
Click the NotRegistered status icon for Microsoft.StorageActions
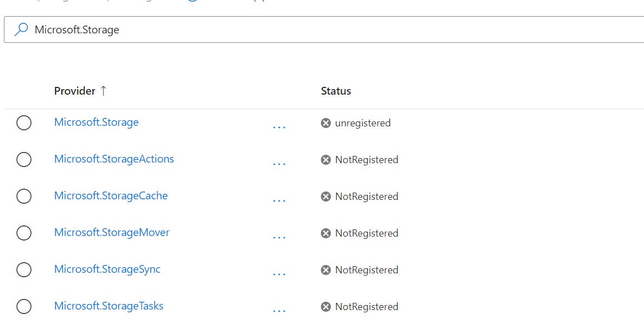click(326, 160)
